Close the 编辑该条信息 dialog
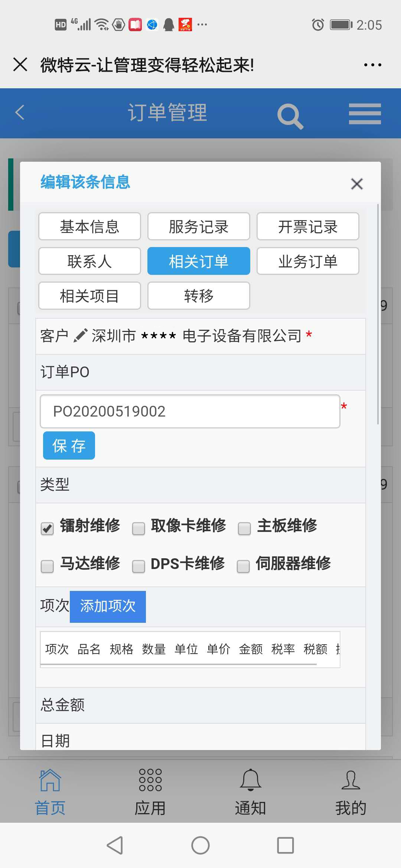Screen dimensions: 401x868 click(357, 184)
